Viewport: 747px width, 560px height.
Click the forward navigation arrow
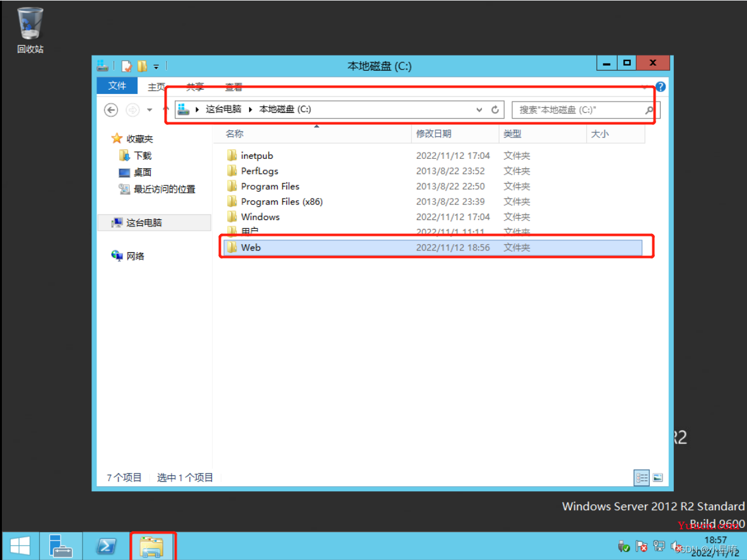(132, 110)
